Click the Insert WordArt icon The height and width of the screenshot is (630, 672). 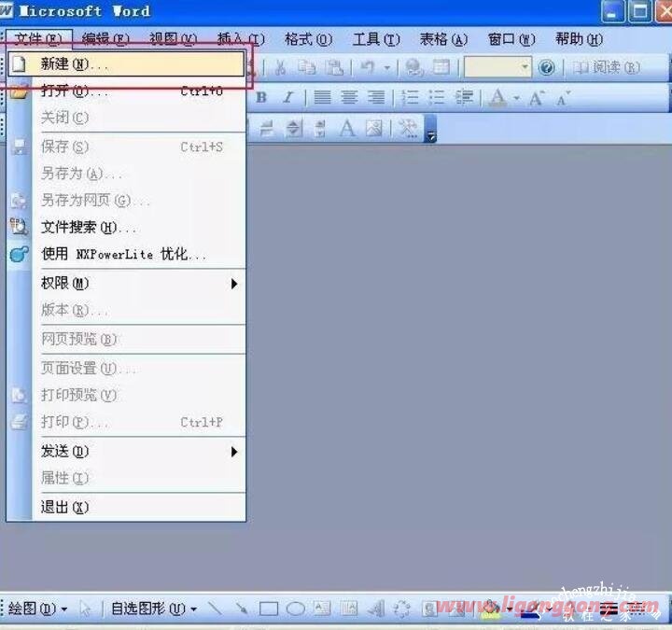[376, 609]
